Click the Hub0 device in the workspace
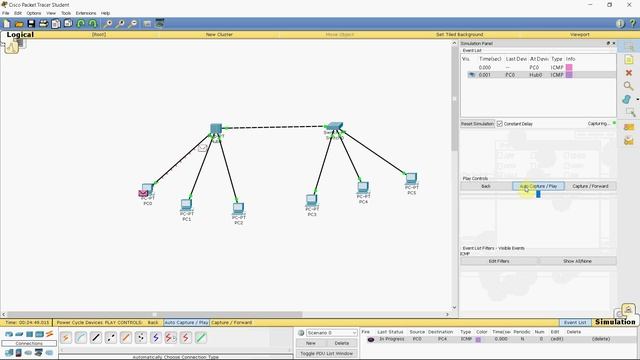The height and width of the screenshot is (360, 640). coord(216,129)
